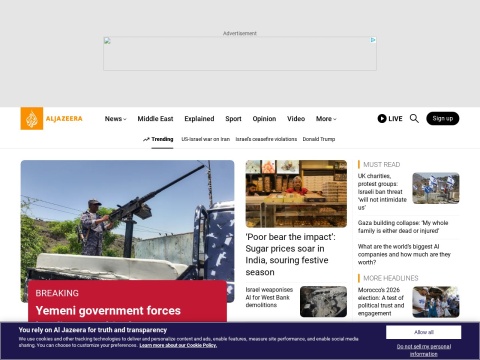Screen dimensions: 480x360
Task: Click the Trending arrow icon
Action: [146, 139]
